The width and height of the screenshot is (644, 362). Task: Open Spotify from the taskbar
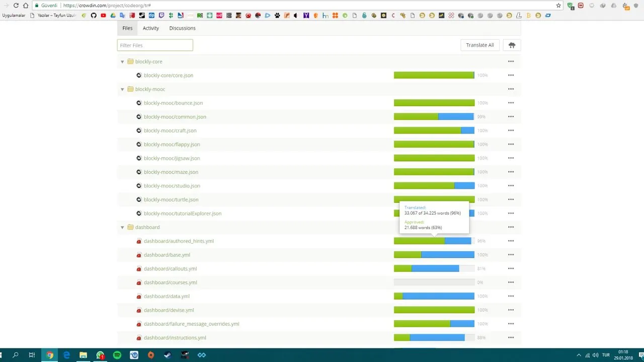(117, 355)
